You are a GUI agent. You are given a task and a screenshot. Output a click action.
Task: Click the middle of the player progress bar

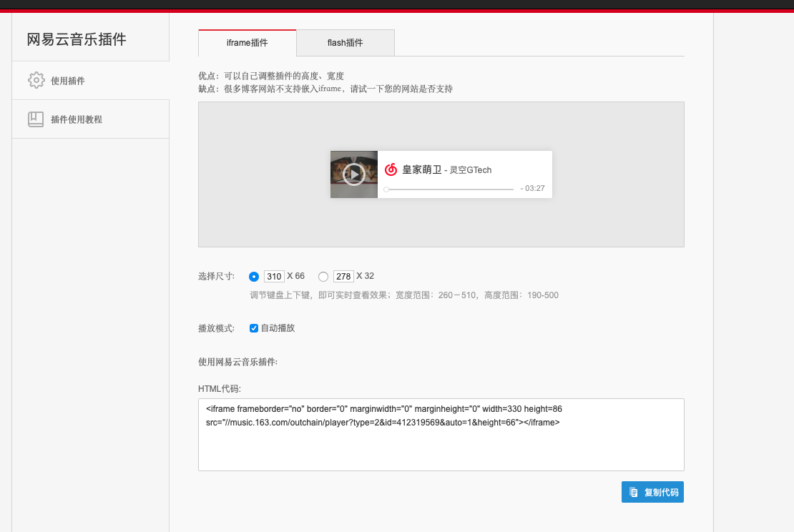(450, 189)
